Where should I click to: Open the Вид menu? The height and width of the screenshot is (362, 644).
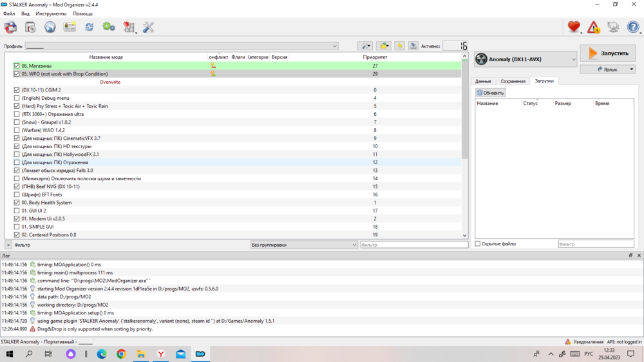26,14
